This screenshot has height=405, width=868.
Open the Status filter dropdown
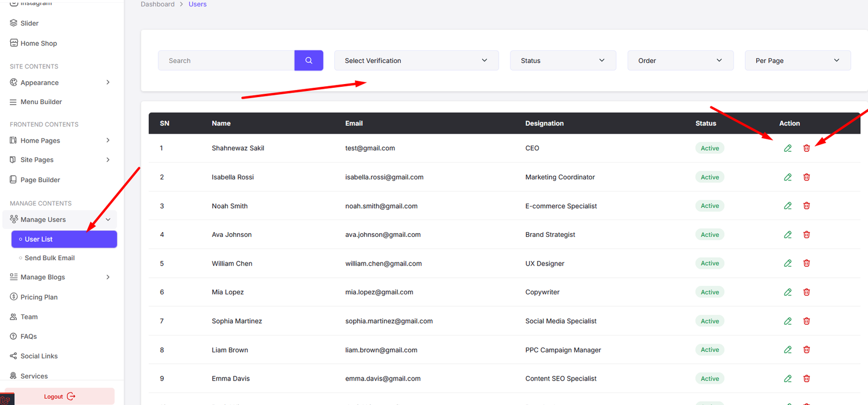(x=563, y=61)
